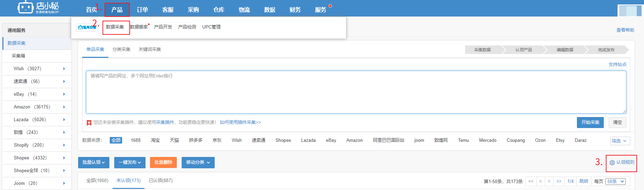Open the 查看帮助 link
This screenshot has width=644, height=190.
coord(625,30)
